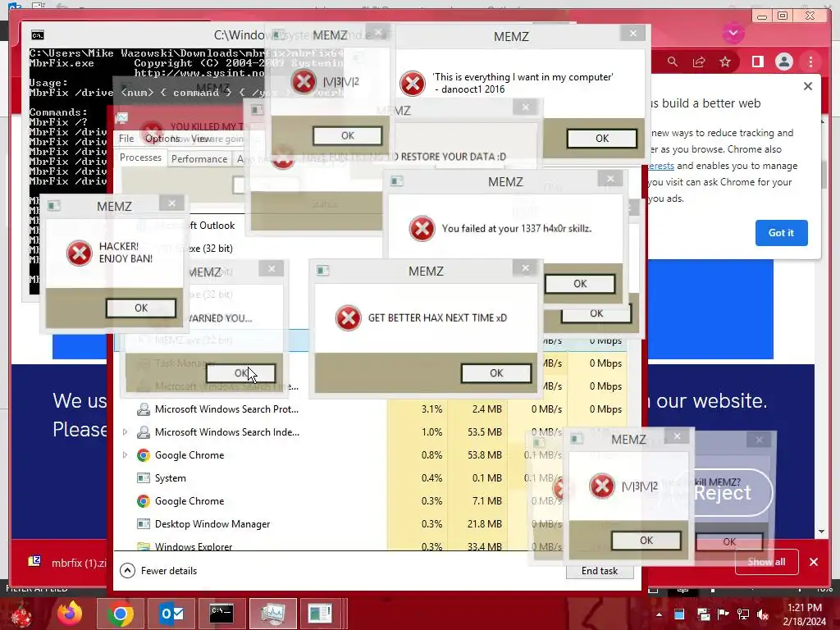This screenshot has width=840, height=630.
Task: Click OK in |V|3|V|2 dialog over command prompt
Action: click(x=347, y=135)
